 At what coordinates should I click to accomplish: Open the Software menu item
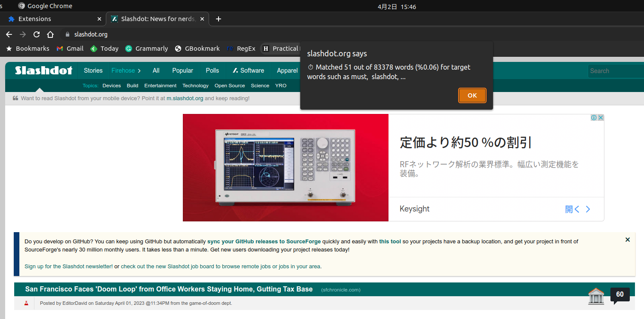tap(248, 71)
